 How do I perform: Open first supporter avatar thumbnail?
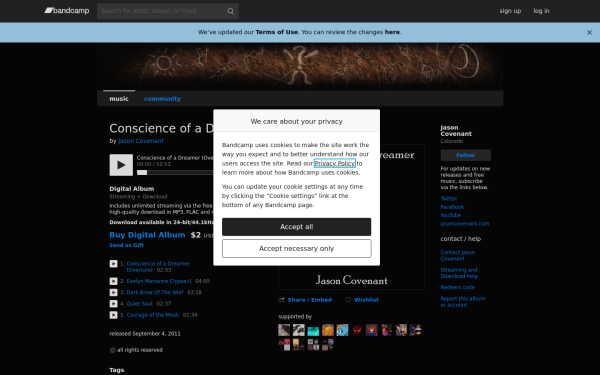284,330
